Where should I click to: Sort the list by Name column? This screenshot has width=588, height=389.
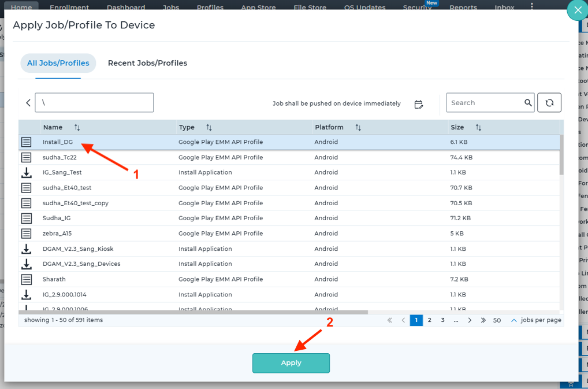point(77,127)
